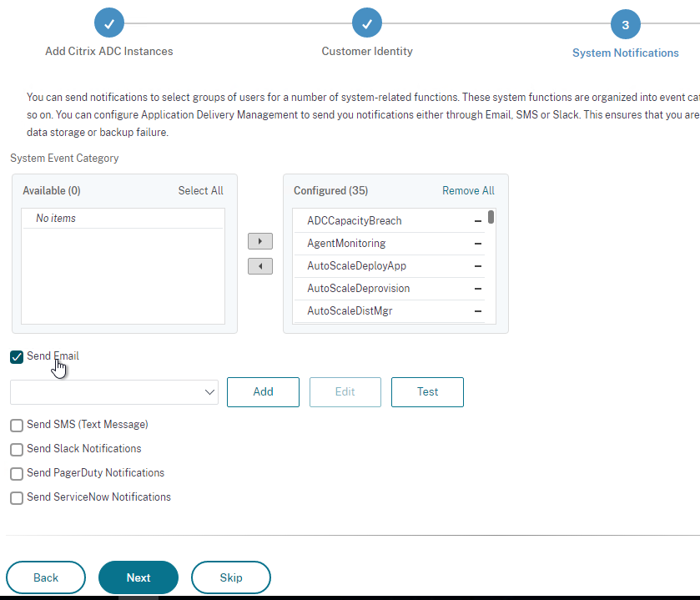Remove AgentMonitoring using its minus icon

click(x=478, y=244)
